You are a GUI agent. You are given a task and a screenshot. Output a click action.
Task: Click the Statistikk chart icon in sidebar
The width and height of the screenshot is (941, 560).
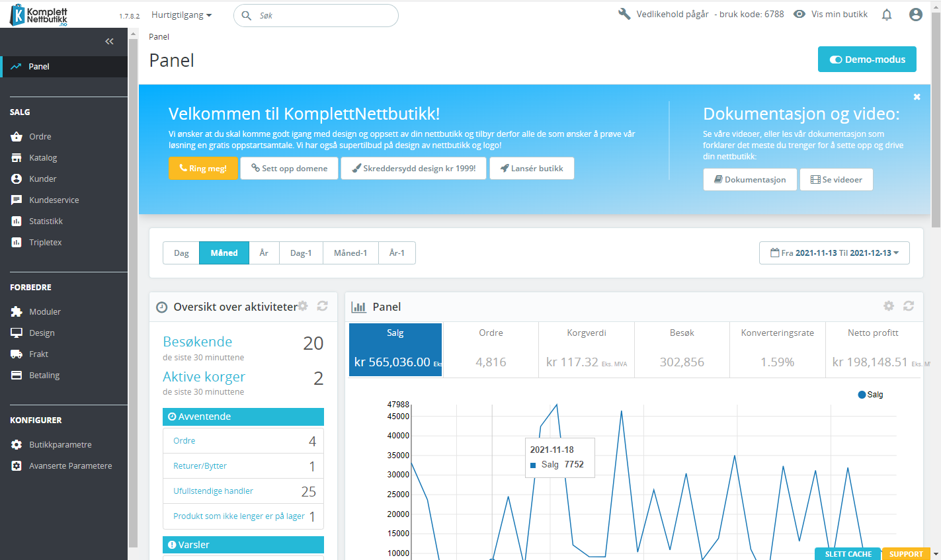click(17, 221)
